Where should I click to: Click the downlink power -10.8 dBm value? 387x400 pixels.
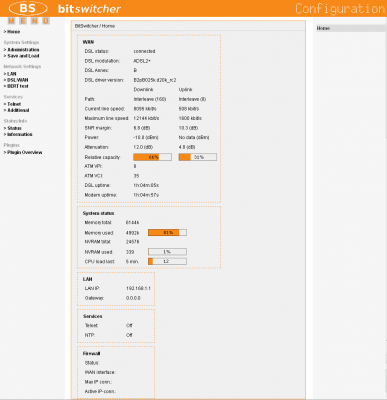146,137
